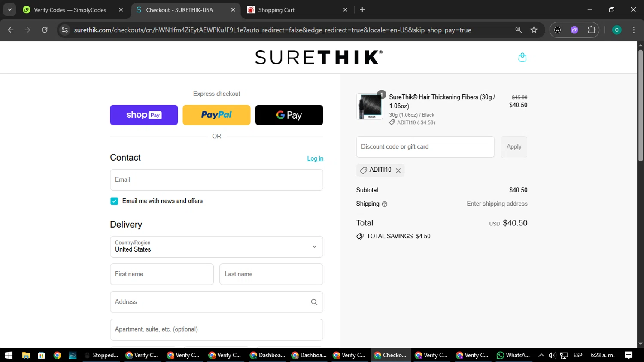Screen dimensions: 644x362
Task: Click the purple extension icon
Action: click(574, 30)
